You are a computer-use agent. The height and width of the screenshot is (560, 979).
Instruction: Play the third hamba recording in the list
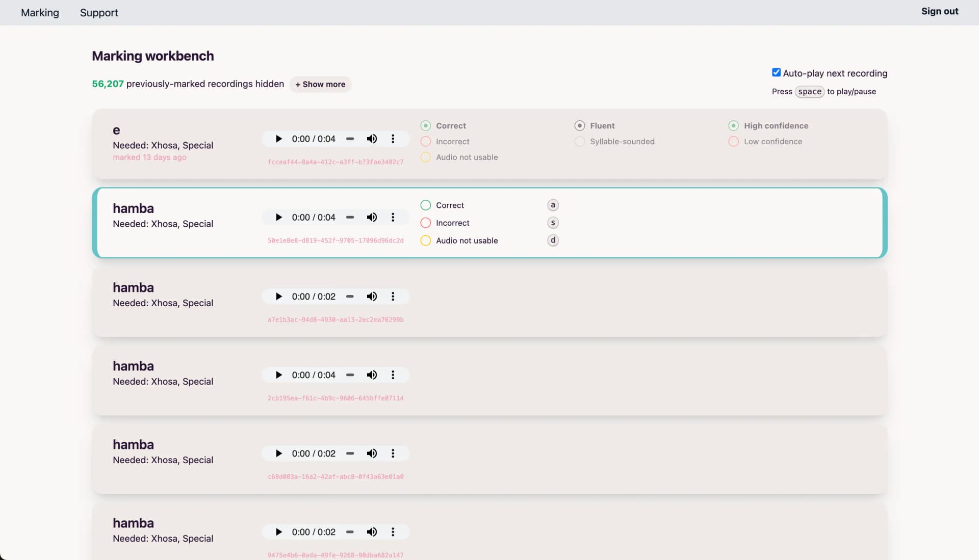(278, 375)
